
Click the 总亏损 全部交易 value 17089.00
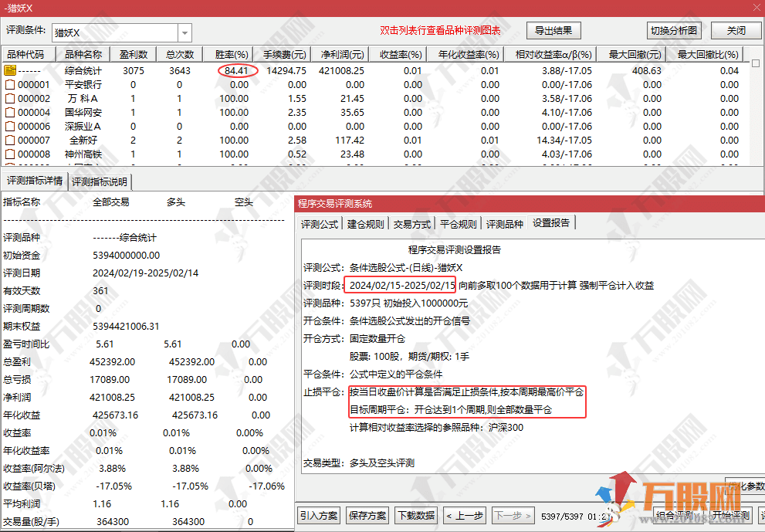[110, 379]
